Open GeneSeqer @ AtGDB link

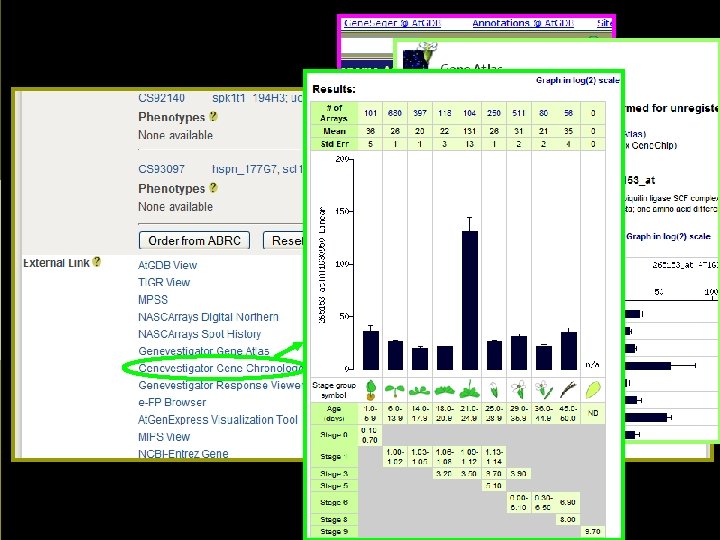click(392, 22)
